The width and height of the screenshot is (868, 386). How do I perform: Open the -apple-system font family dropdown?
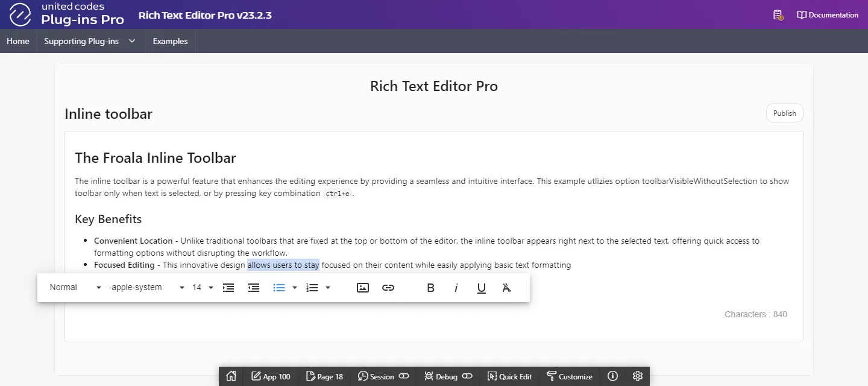tap(146, 288)
